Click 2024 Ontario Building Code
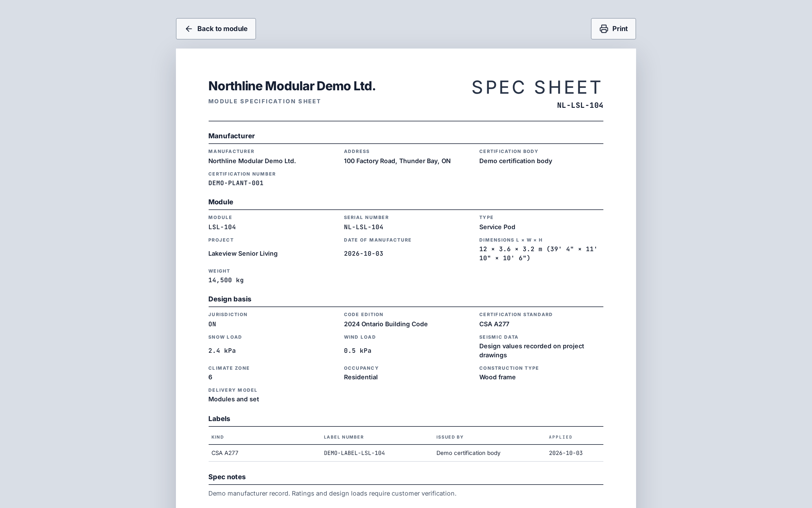Viewport: 812px width, 508px height. pyautogui.click(x=385, y=324)
